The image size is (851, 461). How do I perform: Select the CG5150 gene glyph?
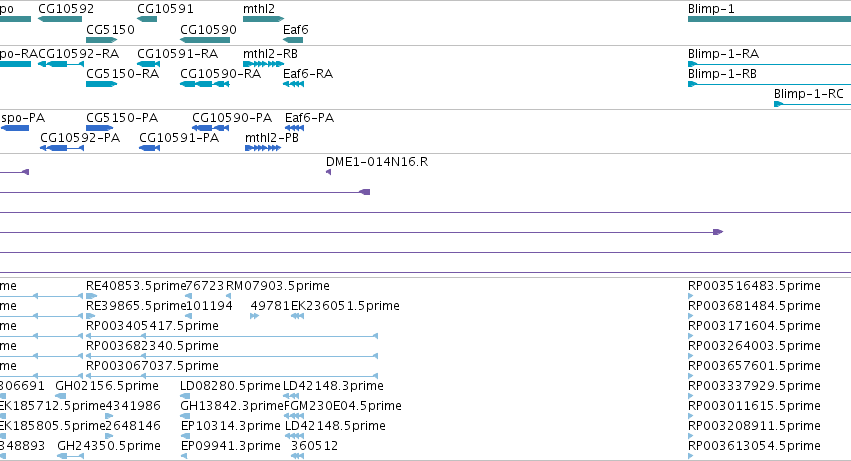(x=101, y=40)
